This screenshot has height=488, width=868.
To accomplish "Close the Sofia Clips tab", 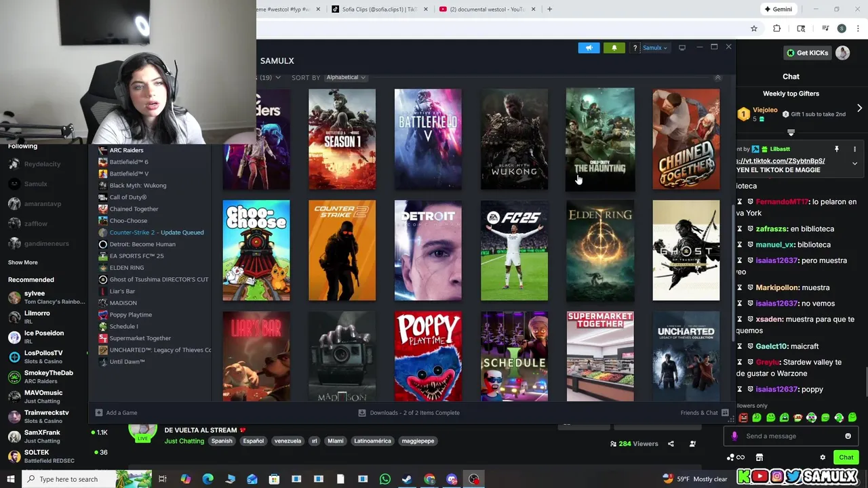I will (426, 9).
